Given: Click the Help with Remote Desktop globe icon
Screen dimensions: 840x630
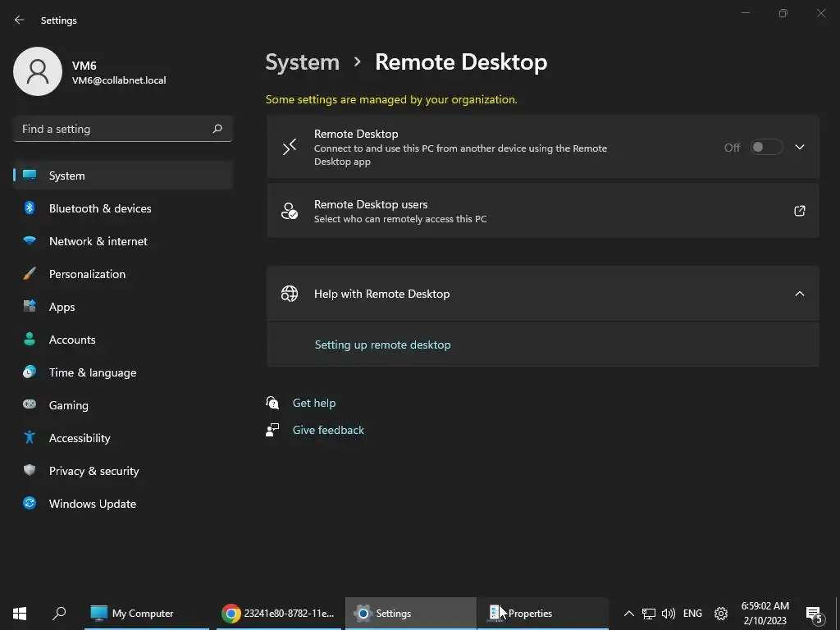Looking at the screenshot, I should [x=290, y=294].
